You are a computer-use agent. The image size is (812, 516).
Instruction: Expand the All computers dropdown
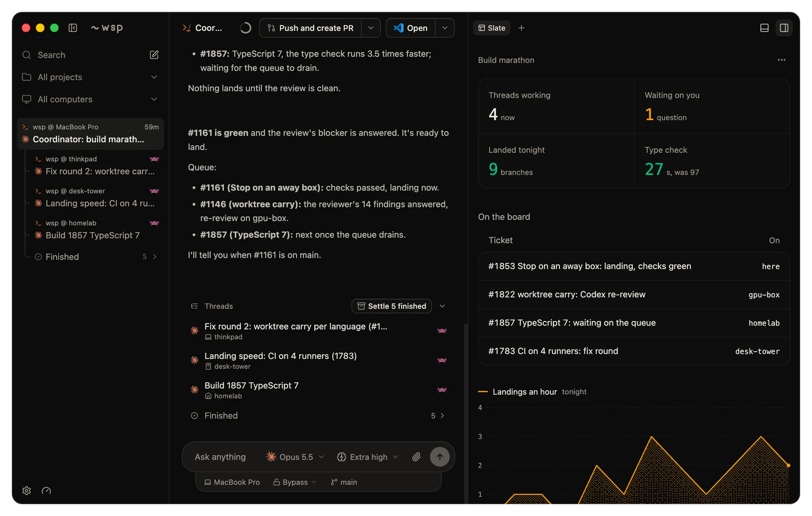90,99
